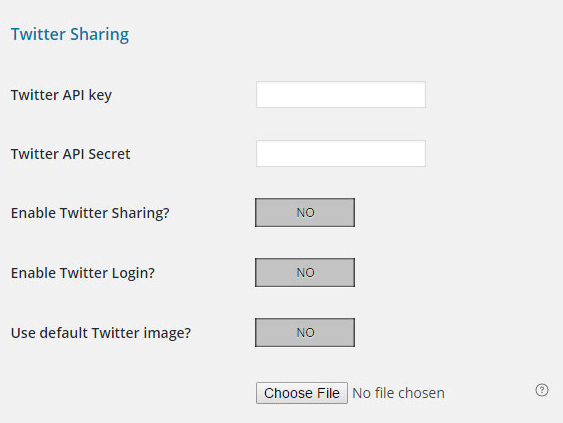Click the Enable Twitter Sharing? label
Viewport: 563px width, 423px height.
[x=90, y=213]
